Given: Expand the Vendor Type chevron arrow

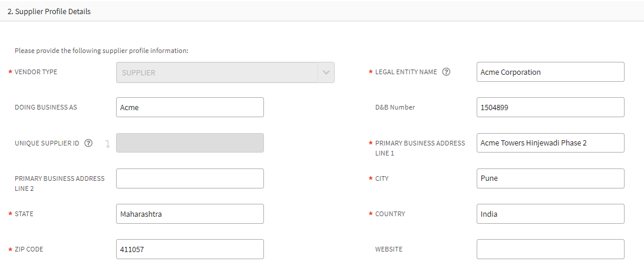Looking at the screenshot, I should (x=326, y=72).
